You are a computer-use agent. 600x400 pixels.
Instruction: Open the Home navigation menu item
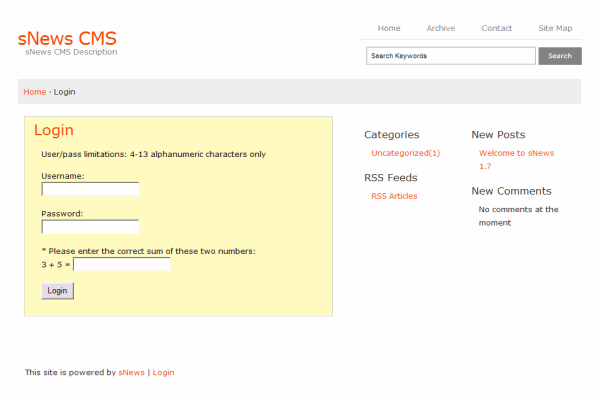389,28
